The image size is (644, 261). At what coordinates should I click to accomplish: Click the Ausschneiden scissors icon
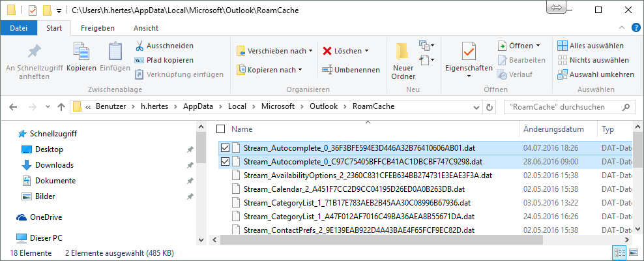(x=139, y=45)
